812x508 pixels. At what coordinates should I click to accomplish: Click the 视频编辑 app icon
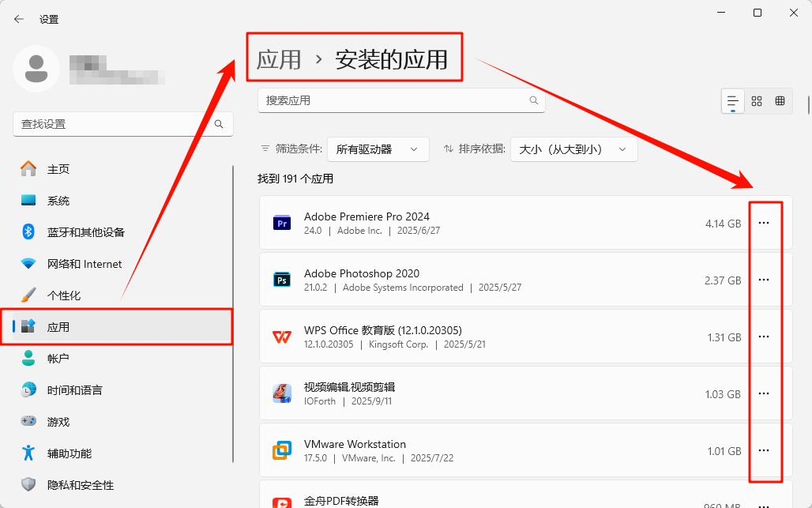(282, 393)
